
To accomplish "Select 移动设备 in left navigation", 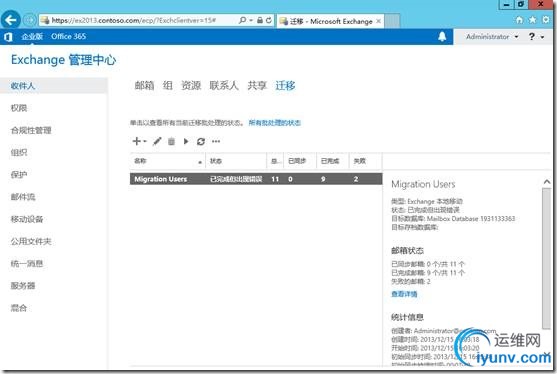I will [27, 219].
